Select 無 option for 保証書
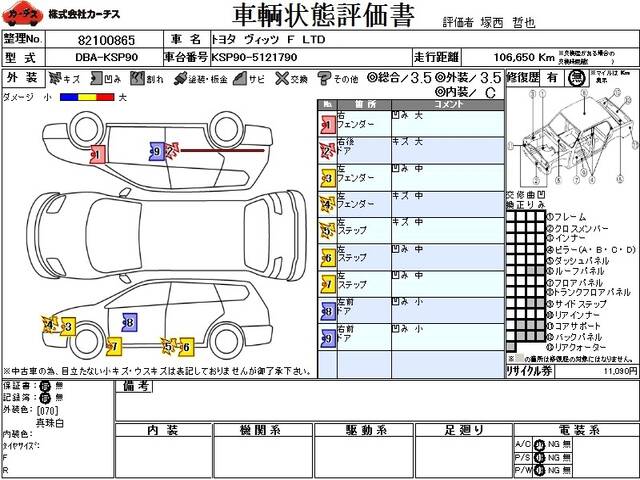This screenshot has height=480, width=640. pos(59,386)
